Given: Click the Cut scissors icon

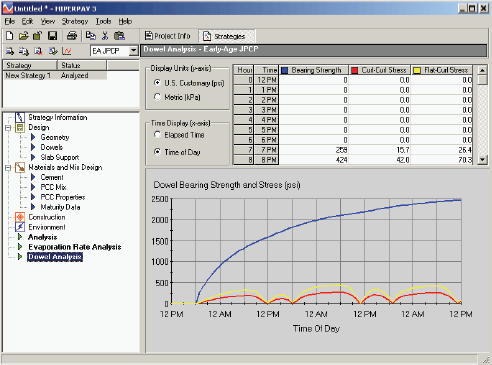Looking at the screenshot, I should [x=105, y=36].
